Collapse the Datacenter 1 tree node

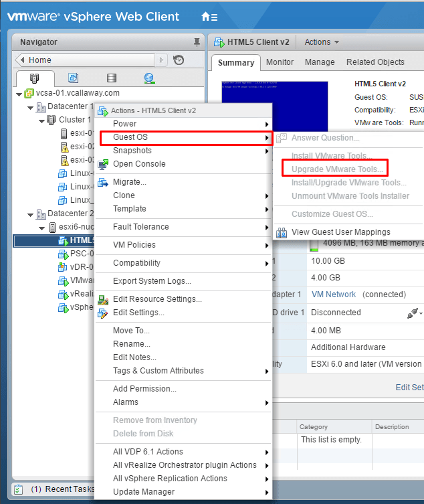(31, 108)
